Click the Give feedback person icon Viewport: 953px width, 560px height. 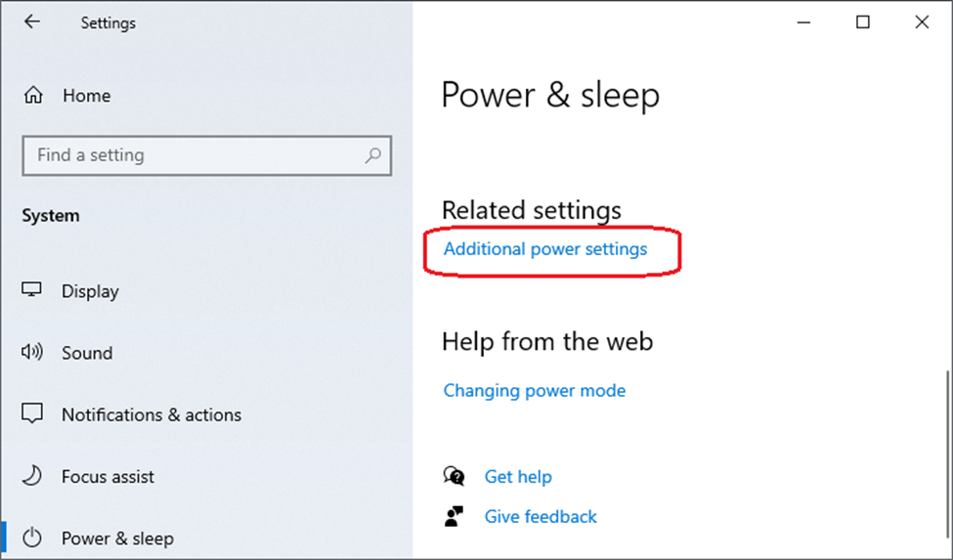tap(454, 516)
